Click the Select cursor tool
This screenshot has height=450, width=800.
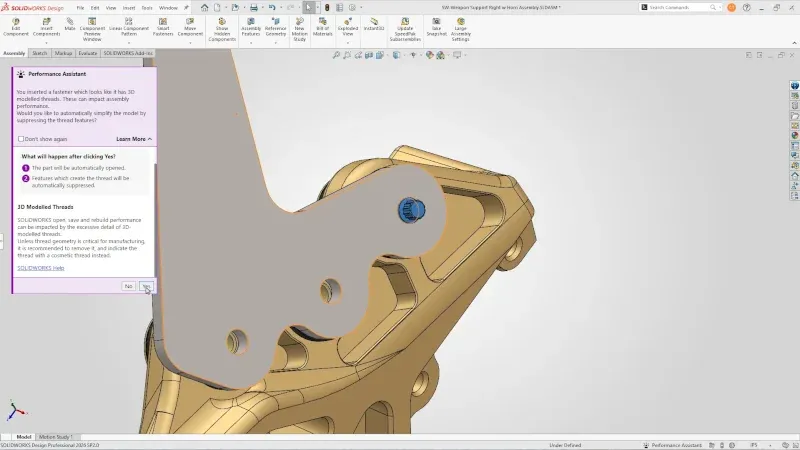tap(308, 8)
